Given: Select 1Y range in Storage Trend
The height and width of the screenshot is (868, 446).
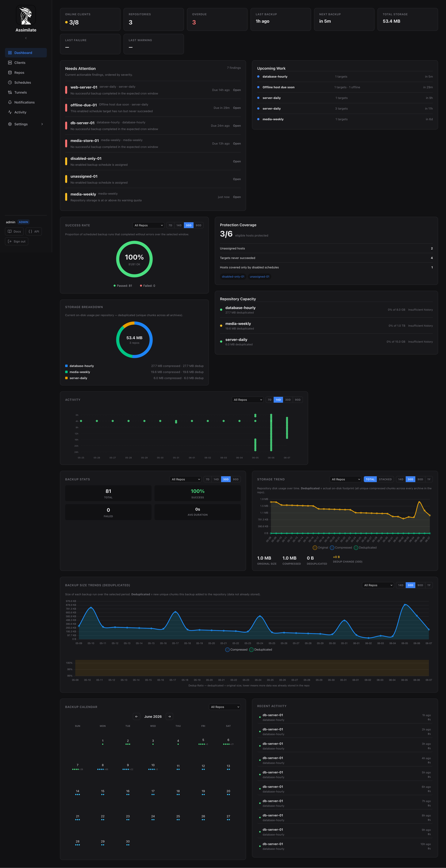Looking at the screenshot, I should click(429, 479).
